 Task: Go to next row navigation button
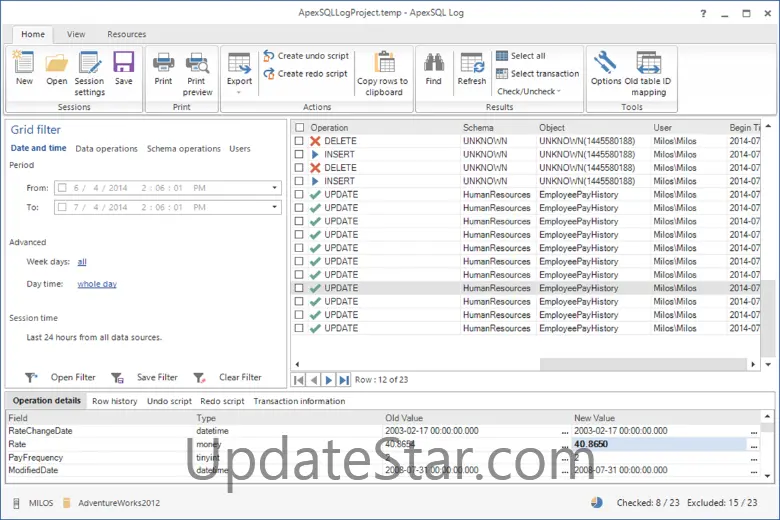click(x=329, y=380)
